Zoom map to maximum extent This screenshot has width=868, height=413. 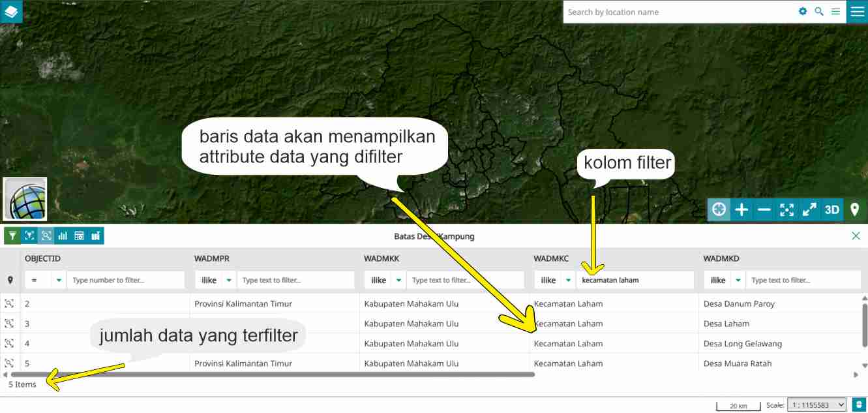(787, 209)
